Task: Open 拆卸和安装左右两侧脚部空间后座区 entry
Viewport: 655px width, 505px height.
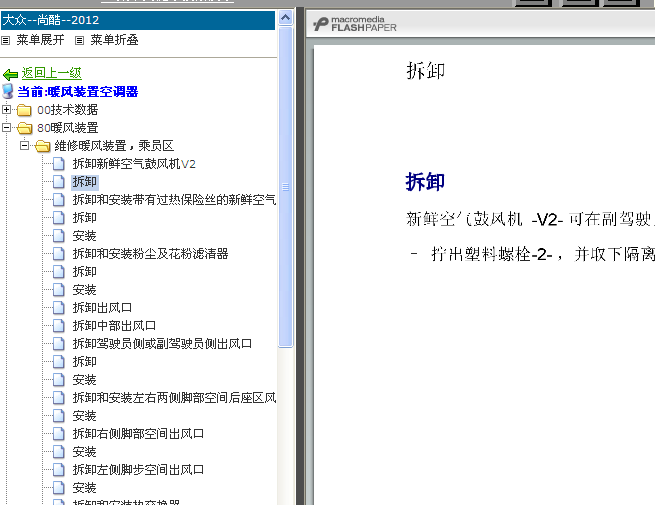Action: 174,398
